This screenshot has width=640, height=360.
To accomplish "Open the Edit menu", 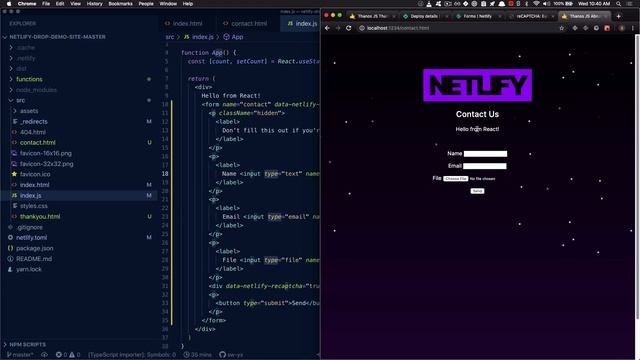I will 60,4.
